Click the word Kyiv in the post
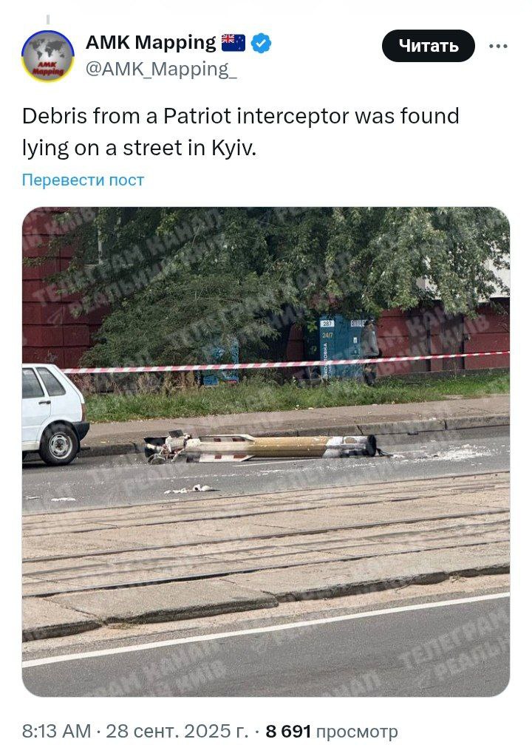The image size is (532, 756). pyautogui.click(x=234, y=148)
